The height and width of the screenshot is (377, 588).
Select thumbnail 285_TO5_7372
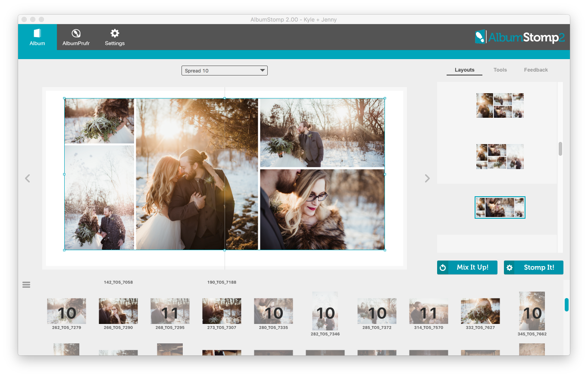pos(377,311)
